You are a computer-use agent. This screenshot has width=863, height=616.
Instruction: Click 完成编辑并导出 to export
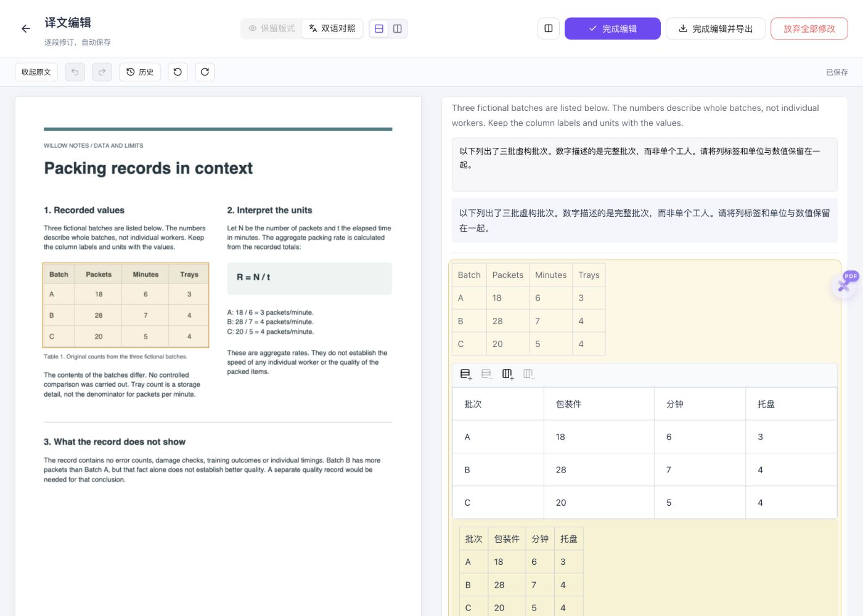[716, 28]
